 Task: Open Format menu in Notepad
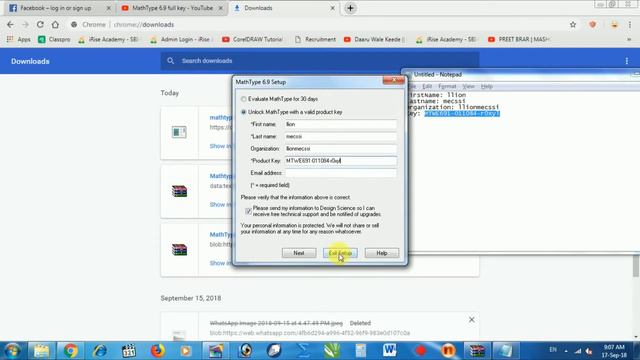(x=447, y=87)
